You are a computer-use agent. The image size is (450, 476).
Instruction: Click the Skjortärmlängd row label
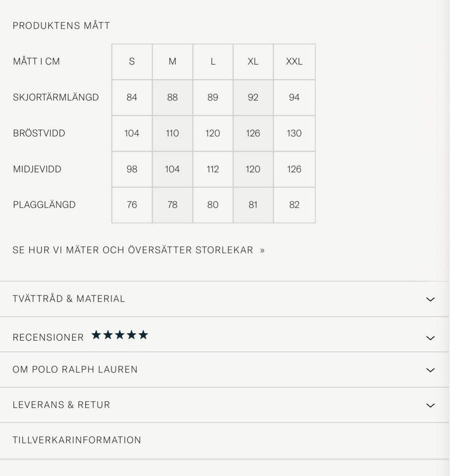point(56,98)
